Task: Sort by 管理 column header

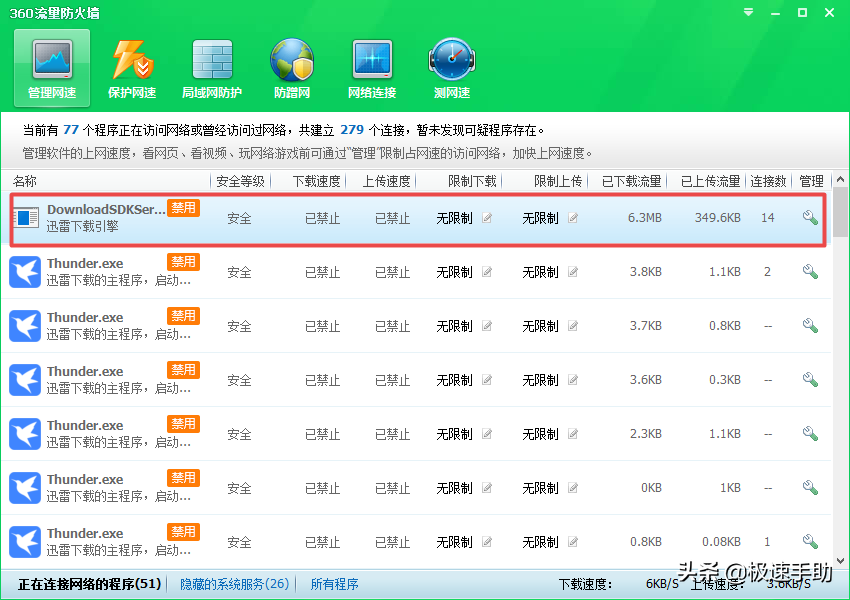Action: pos(811,181)
